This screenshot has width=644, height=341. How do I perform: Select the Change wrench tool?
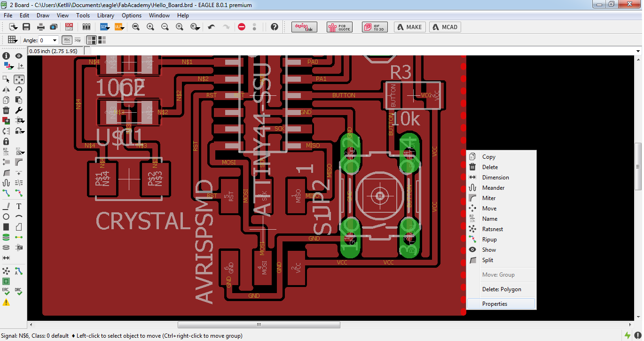[19, 110]
